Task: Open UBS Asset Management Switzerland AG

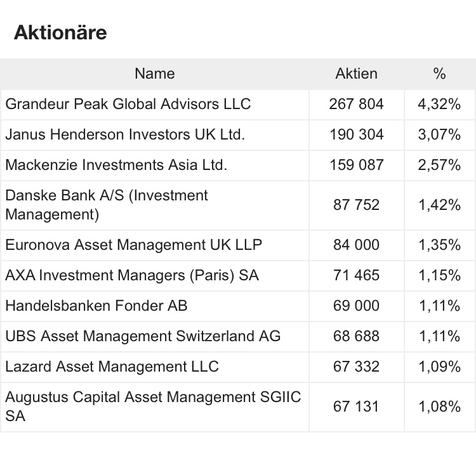Action: click(x=143, y=336)
